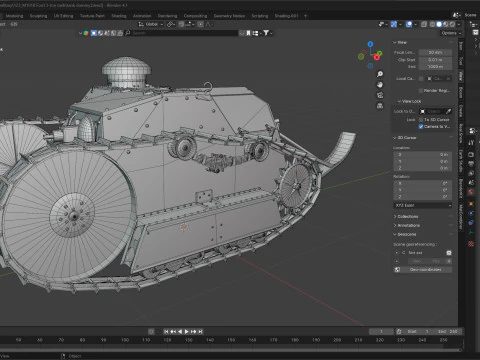Select solid viewport shading mode

439,24
